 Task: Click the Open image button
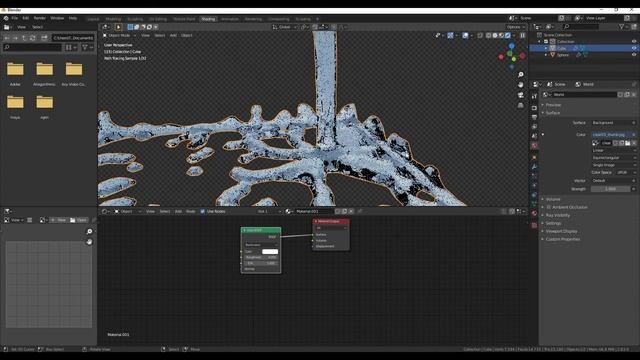tap(78, 220)
